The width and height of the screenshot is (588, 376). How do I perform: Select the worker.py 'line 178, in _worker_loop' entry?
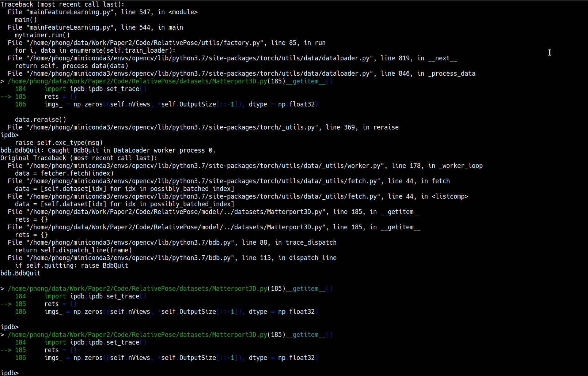click(x=245, y=166)
